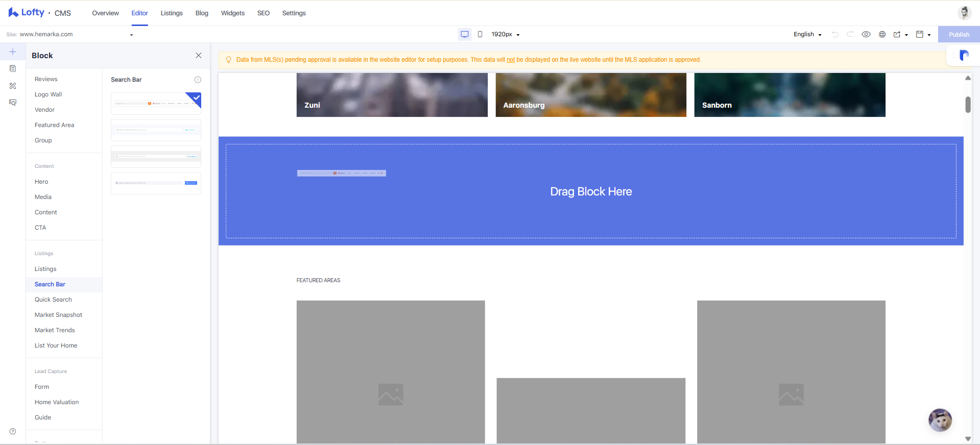
Task: Choose the first checked search bar template
Action: pyautogui.click(x=156, y=103)
